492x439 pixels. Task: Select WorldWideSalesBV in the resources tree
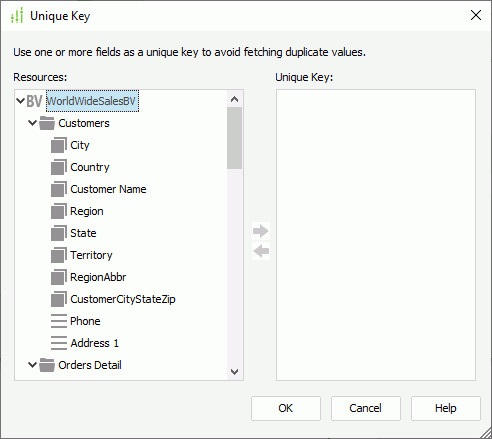click(x=92, y=101)
